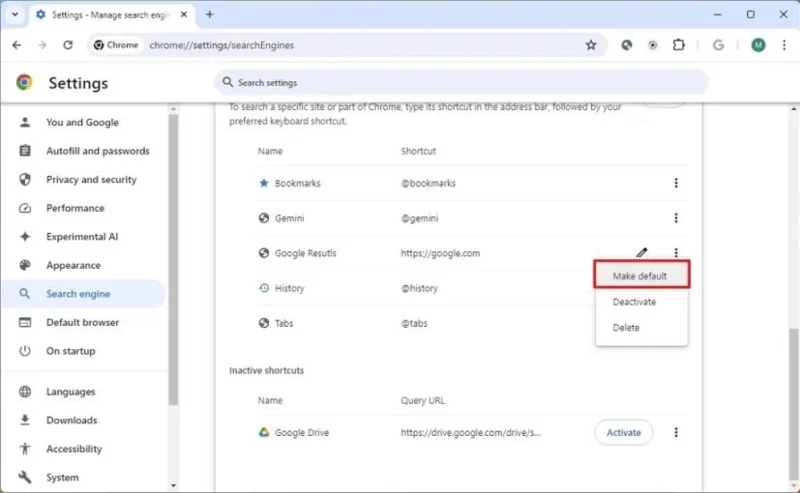Click the https://google.com shortcut text
Screen dimensions: 800x493
(x=440, y=253)
